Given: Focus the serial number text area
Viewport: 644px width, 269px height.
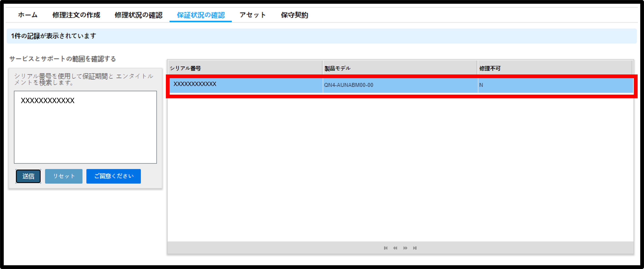Looking at the screenshot, I should click(x=86, y=127).
